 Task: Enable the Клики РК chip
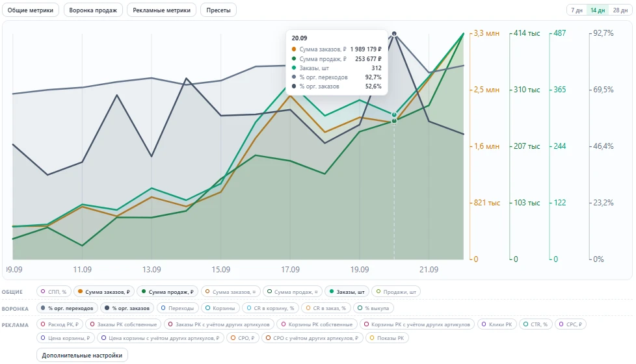pyautogui.click(x=497, y=324)
